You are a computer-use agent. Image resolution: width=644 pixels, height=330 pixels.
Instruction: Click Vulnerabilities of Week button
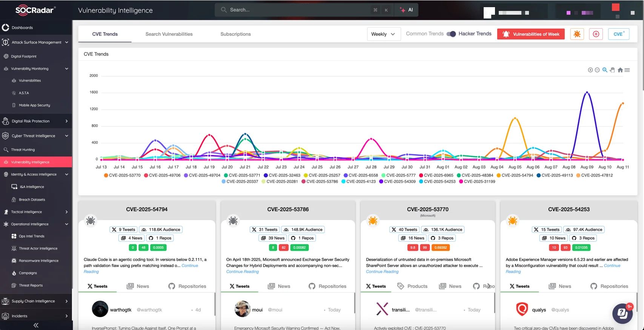click(x=531, y=34)
